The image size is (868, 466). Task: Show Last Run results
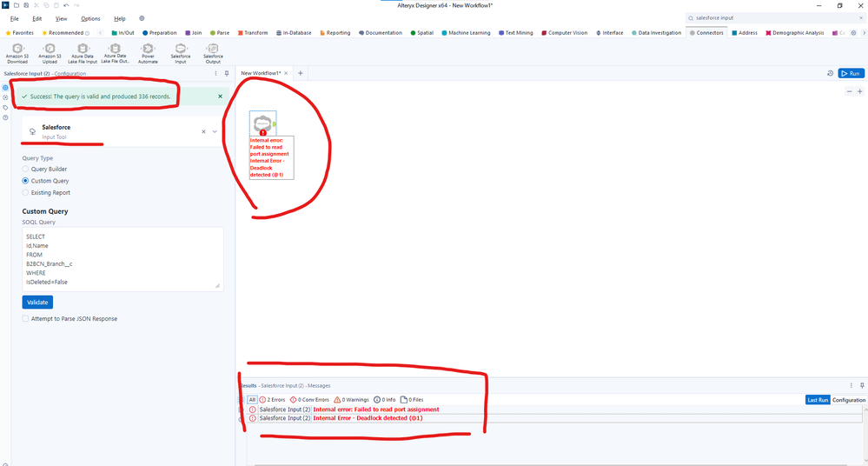(x=818, y=400)
